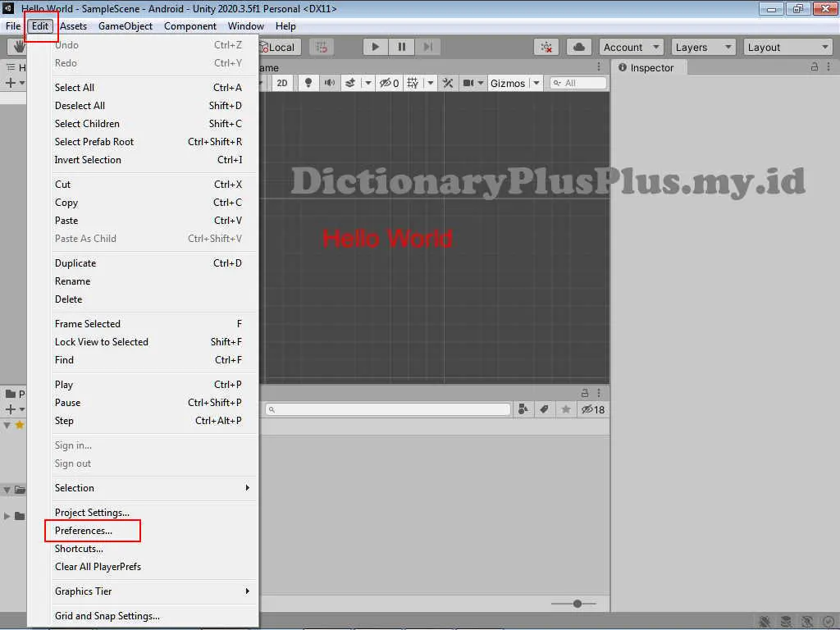Screen dimensions: 840x630
Task: Click Search by Type icon in Project
Action: coord(523,409)
